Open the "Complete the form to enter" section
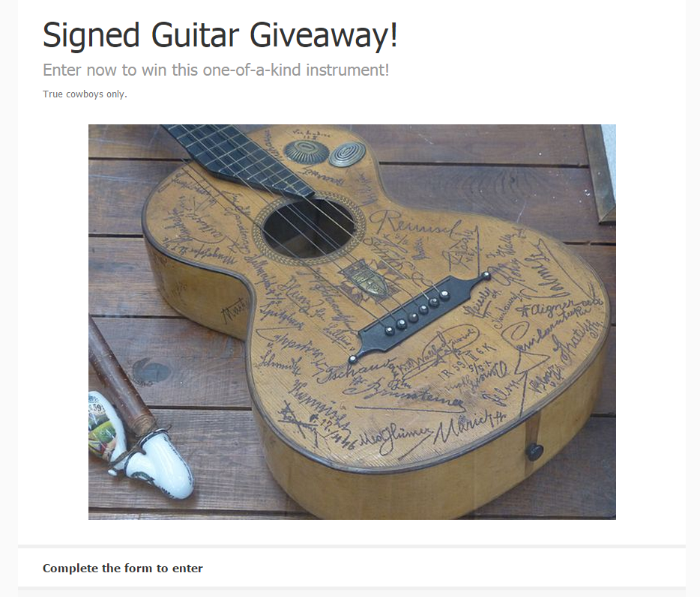 (x=122, y=568)
